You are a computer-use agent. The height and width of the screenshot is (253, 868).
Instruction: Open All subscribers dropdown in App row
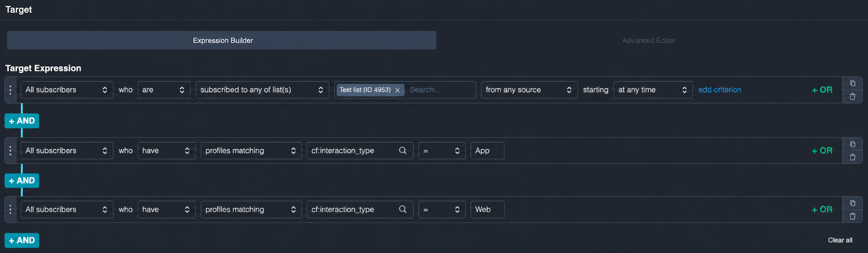coord(67,151)
